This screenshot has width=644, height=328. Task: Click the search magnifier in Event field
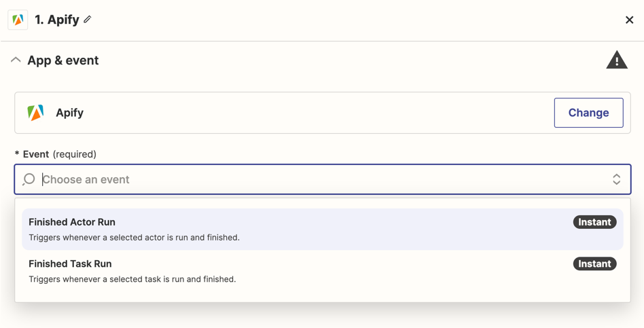coord(29,179)
